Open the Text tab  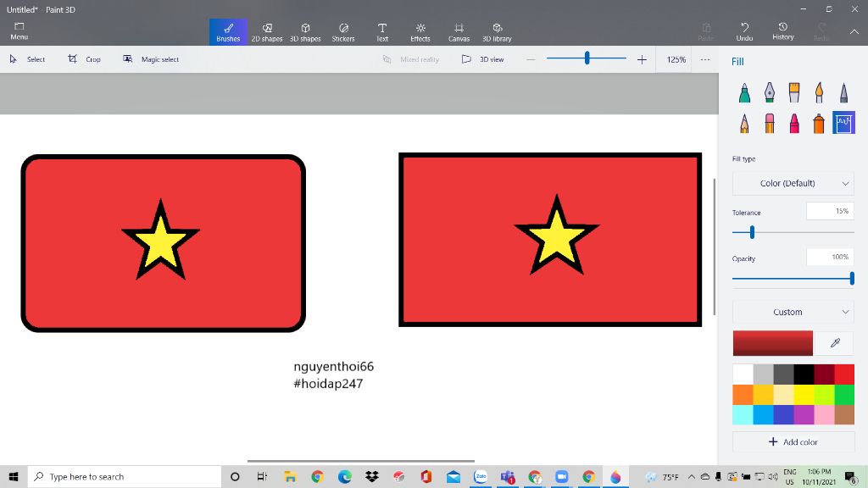[x=382, y=31]
